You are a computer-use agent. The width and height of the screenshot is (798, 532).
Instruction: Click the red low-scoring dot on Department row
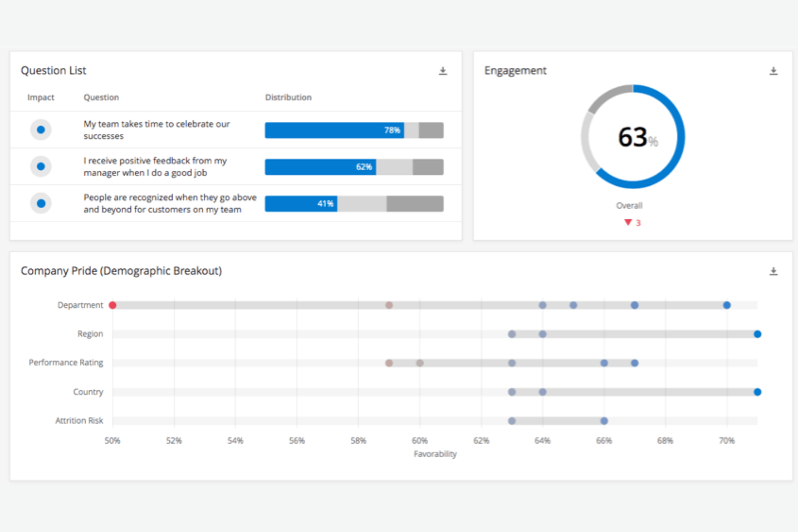[x=113, y=305]
